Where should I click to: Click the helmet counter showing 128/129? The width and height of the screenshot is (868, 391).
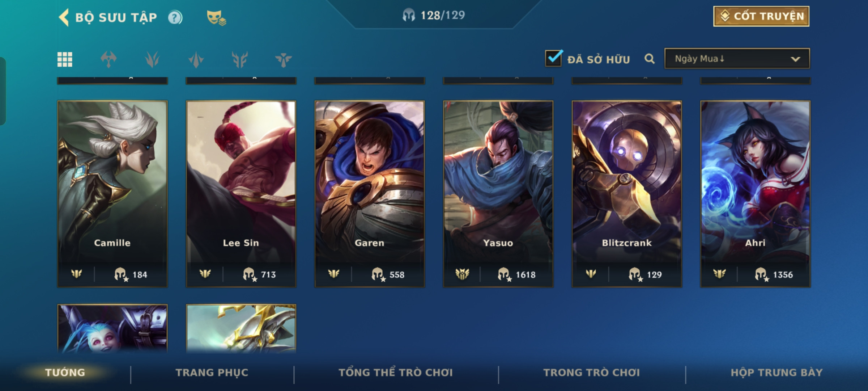tap(434, 15)
